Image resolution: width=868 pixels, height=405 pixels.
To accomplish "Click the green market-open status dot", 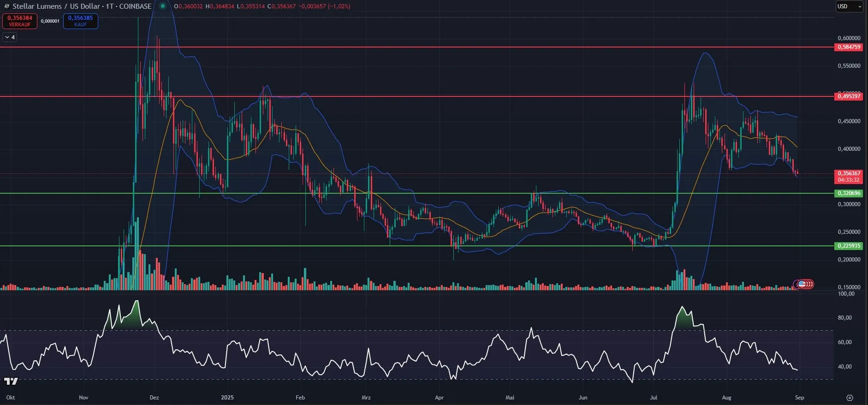I will click(x=162, y=6).
